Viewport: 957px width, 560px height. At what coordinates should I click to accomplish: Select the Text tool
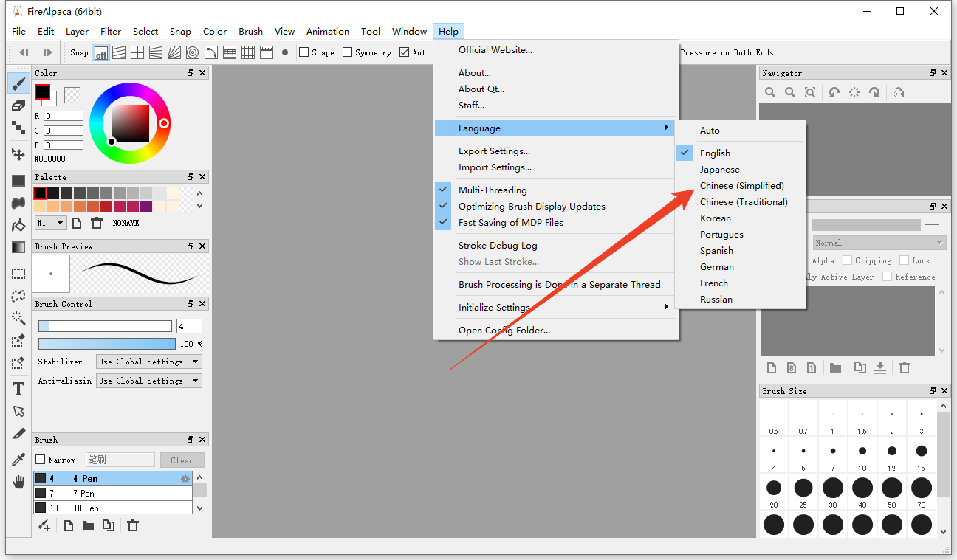(18, 389)
